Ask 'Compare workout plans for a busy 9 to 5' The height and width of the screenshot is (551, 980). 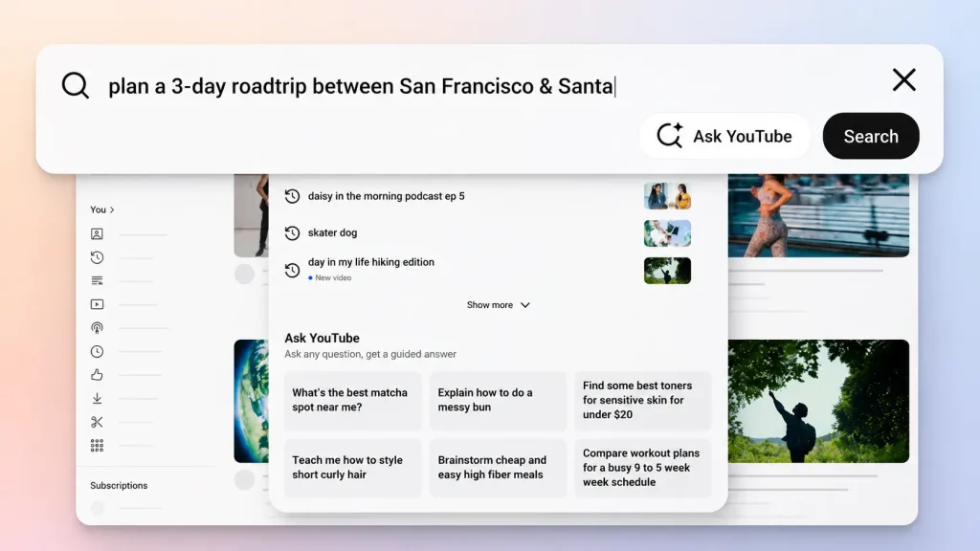click(643, 468)
